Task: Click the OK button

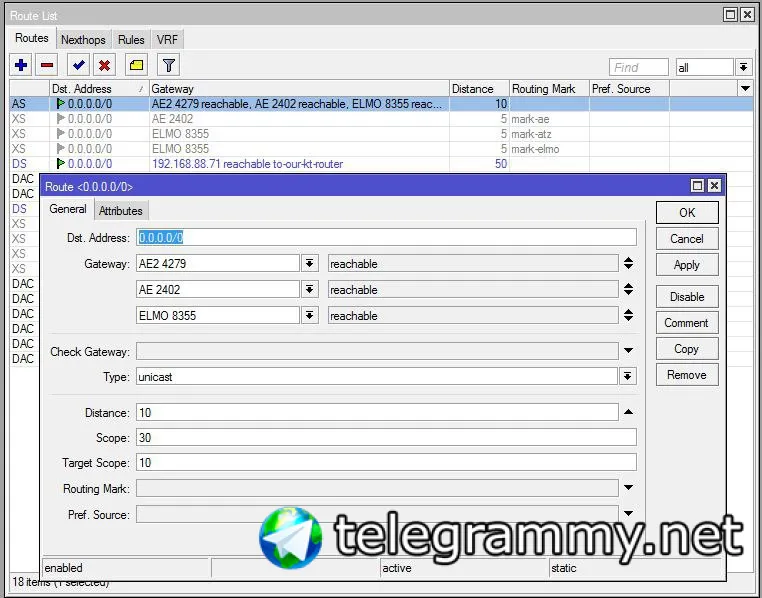Action: 687,213
